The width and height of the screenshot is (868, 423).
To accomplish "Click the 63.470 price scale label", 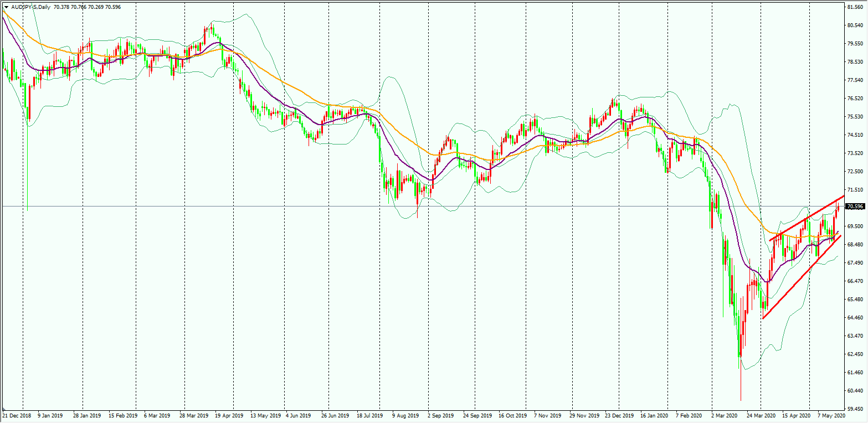I will click(855, 336).
